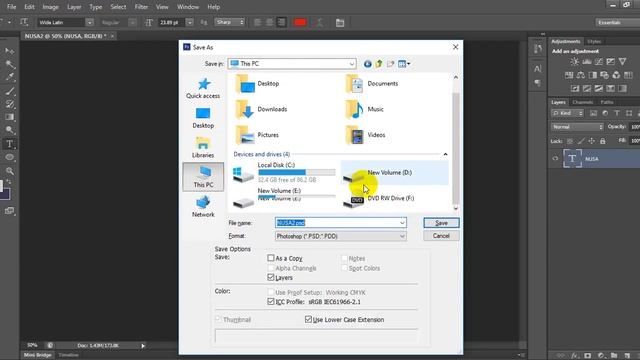The height and width of the screenshot is (360, 640).
Task: Create new folder in Save As dialog
Action: click(x=391, y=64)
